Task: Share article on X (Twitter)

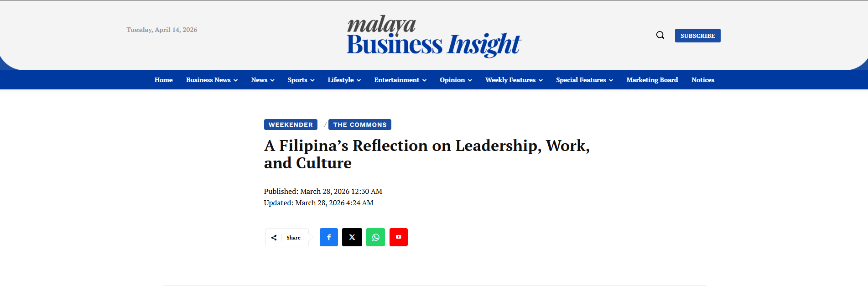Action: coord(352,237)
